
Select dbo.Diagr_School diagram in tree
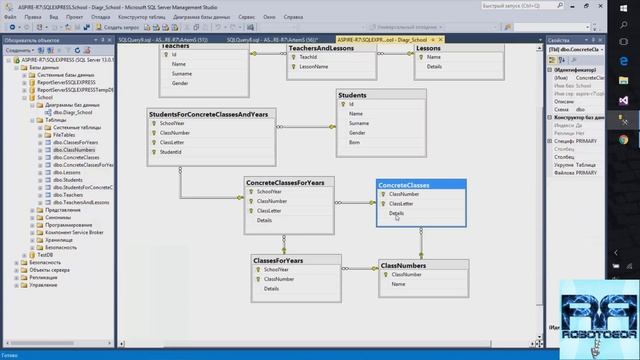click(73, 112)
